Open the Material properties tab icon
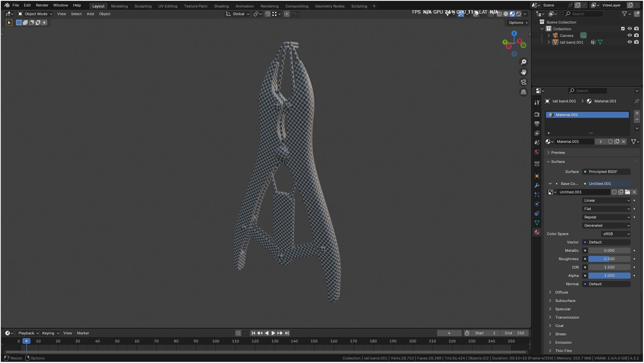This screenshot has height=363, width=644. (x=537, y=232)
